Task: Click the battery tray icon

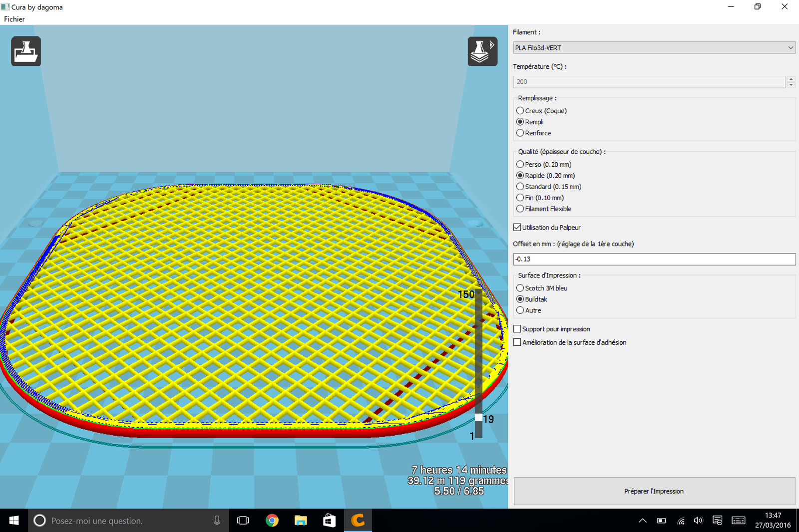Action: [x=662, y=521]
